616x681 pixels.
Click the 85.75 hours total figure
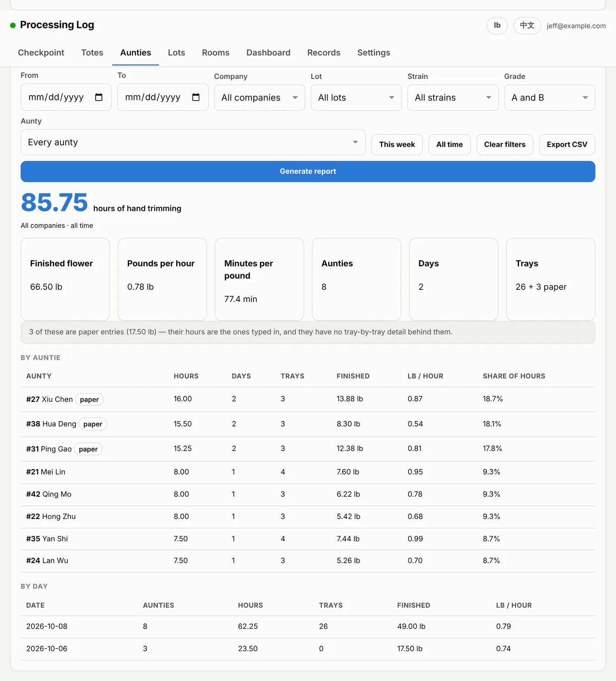pos(54,202)
